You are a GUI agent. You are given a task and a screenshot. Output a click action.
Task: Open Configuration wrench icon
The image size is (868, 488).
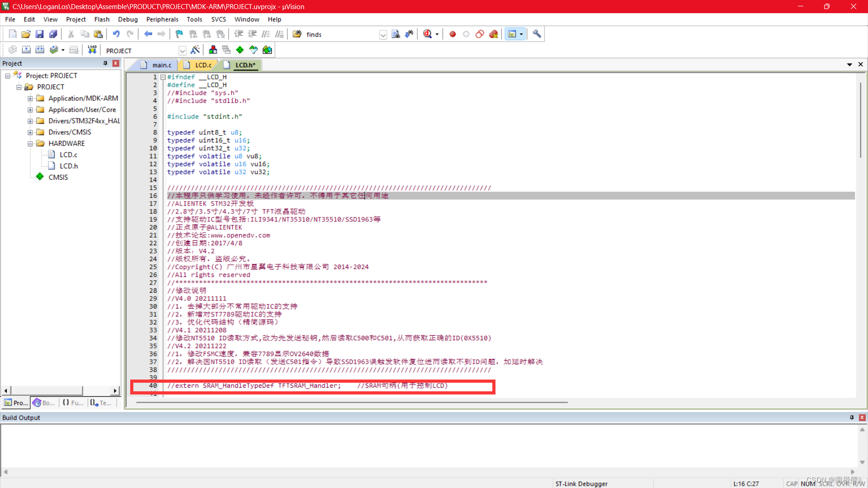point(537,34)
